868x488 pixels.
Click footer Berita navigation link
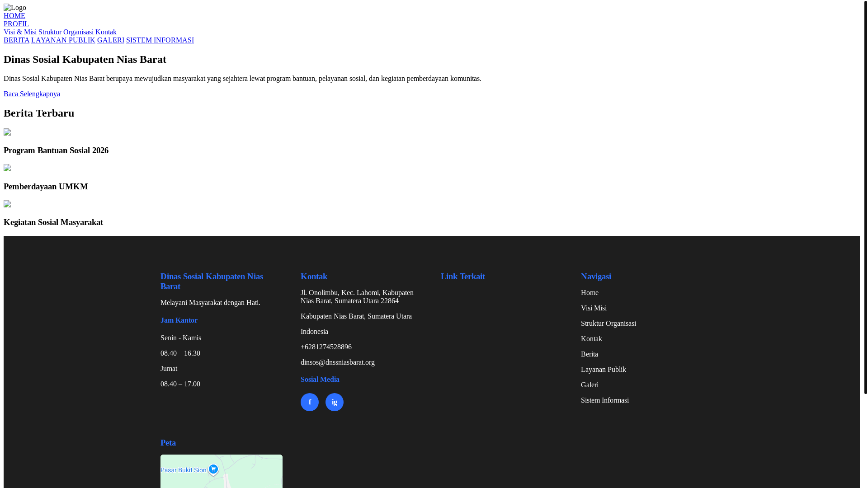(x=590, y=354)
